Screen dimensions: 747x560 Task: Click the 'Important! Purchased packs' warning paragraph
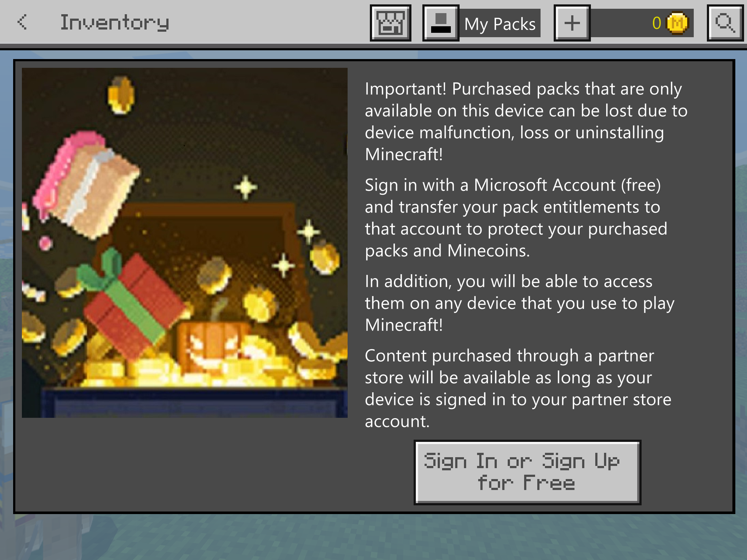click(x=526, y=121)
